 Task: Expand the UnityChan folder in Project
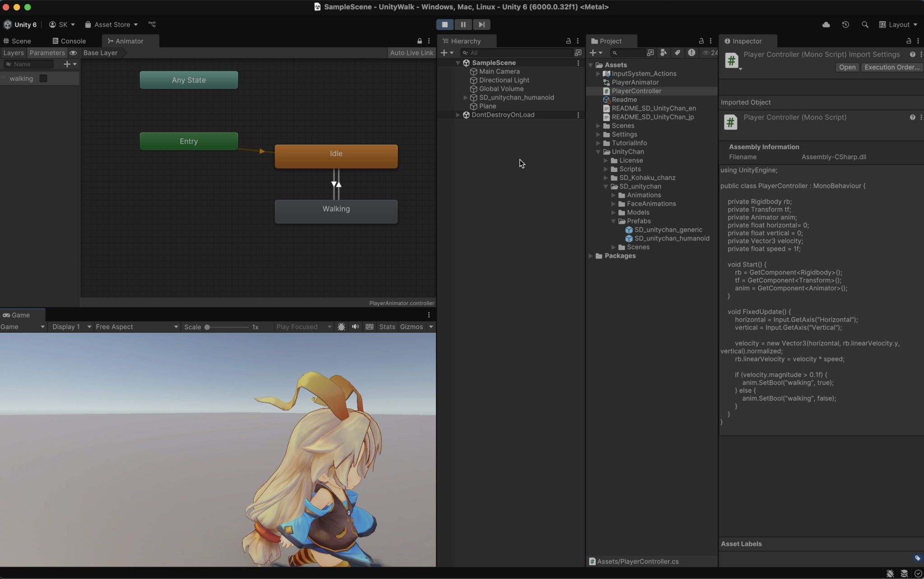point(598,152)
